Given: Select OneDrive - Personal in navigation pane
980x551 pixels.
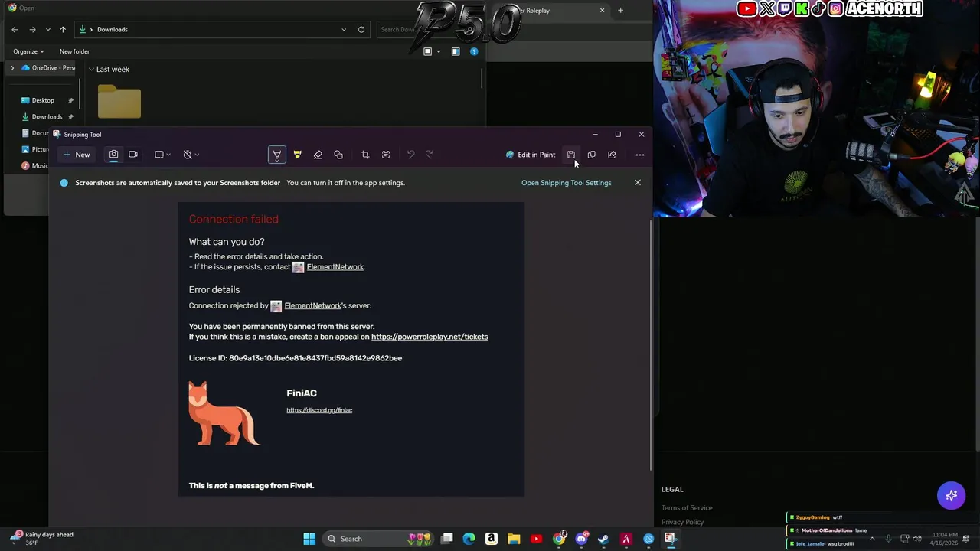Looking at the screenshot, I should coord(47,68).
